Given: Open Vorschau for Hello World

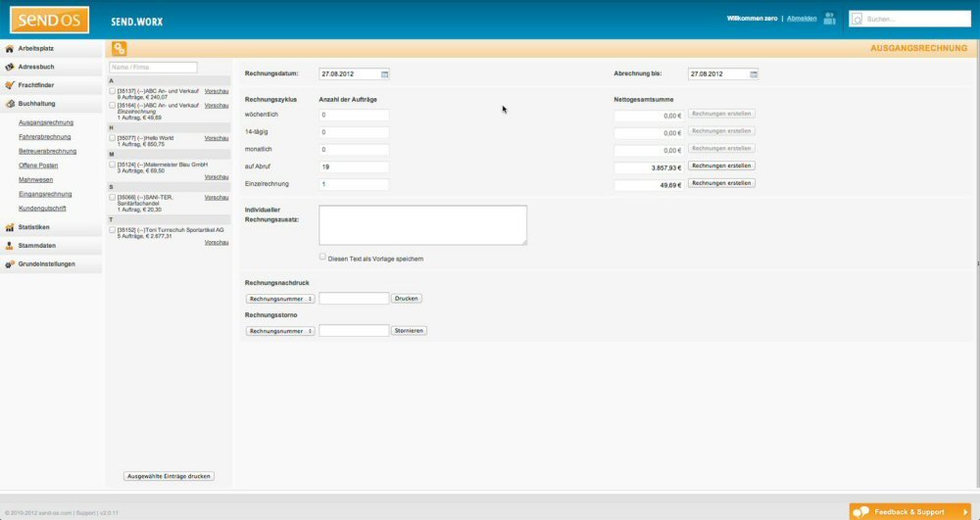Looking at the screenshot, I should (217, 138).
